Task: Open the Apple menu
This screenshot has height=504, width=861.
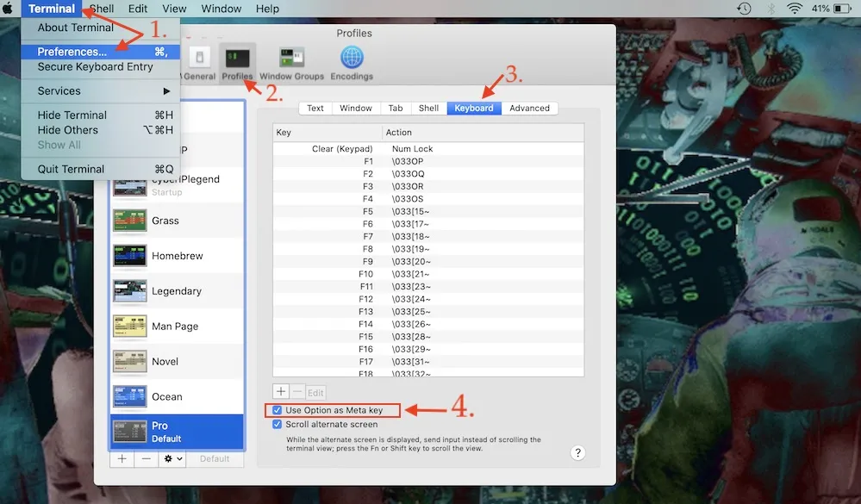Action: click(8, 9)
